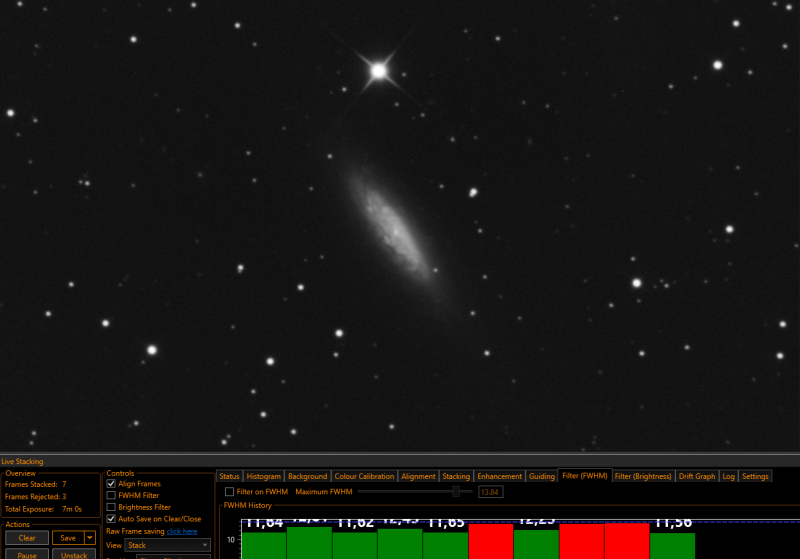This screenshot has width=800, height=559.
Task: Select the Guiding tab
Action: click(541, 476)
